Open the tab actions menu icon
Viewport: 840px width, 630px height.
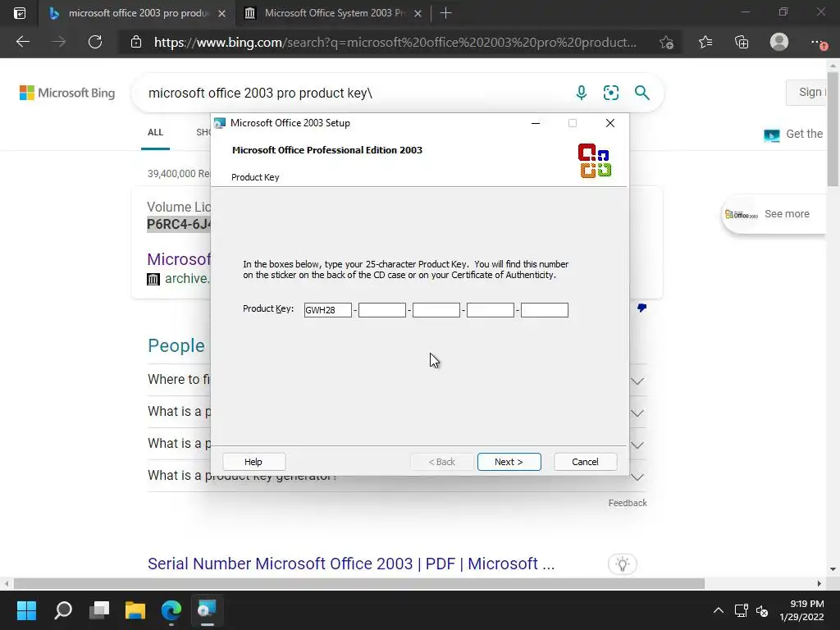[20, 13]
